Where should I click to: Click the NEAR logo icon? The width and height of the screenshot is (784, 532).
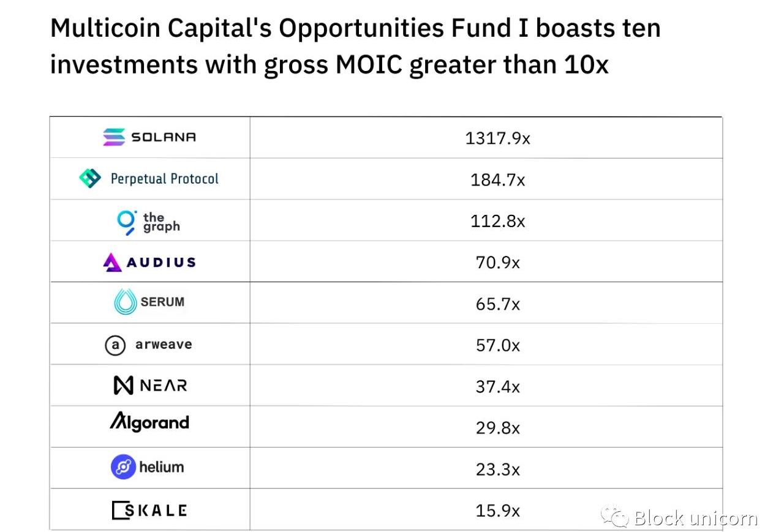point(124,385)
